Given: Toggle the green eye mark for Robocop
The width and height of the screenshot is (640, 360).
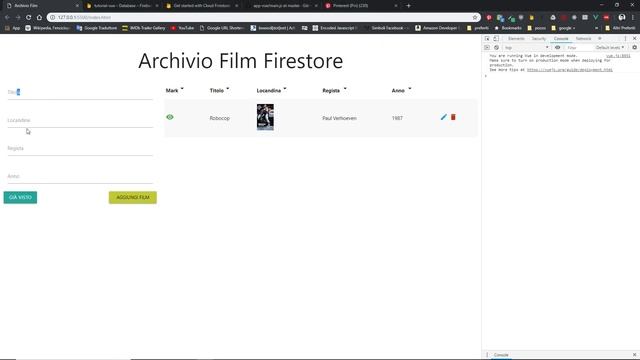Looking at the screenshot, I should tap(170, 117).
